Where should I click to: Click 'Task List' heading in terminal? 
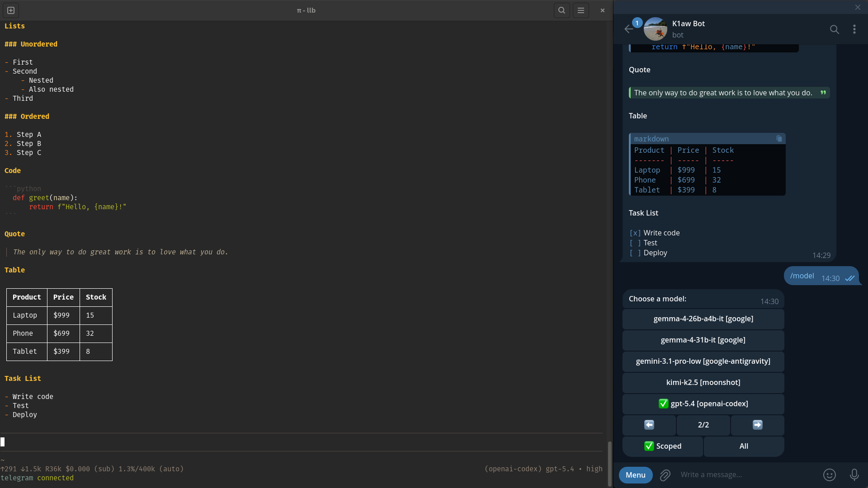23,379
